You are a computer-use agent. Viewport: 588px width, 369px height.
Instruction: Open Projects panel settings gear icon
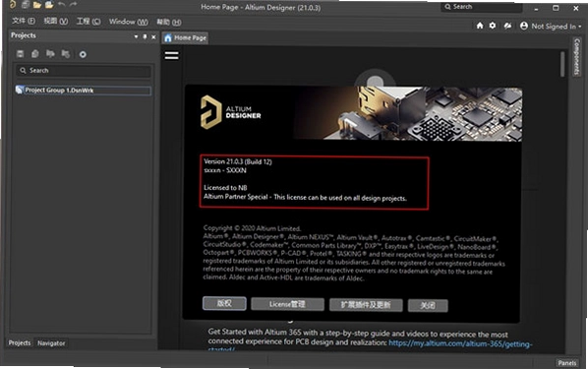pos(83,54)
